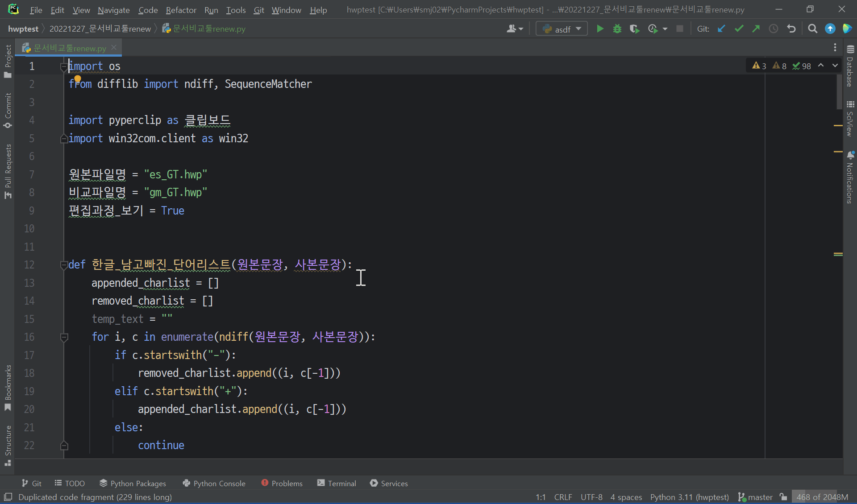The image size is (857, 504).
Task: Toggle read-only lock icon in status bar
Action: 783,497
